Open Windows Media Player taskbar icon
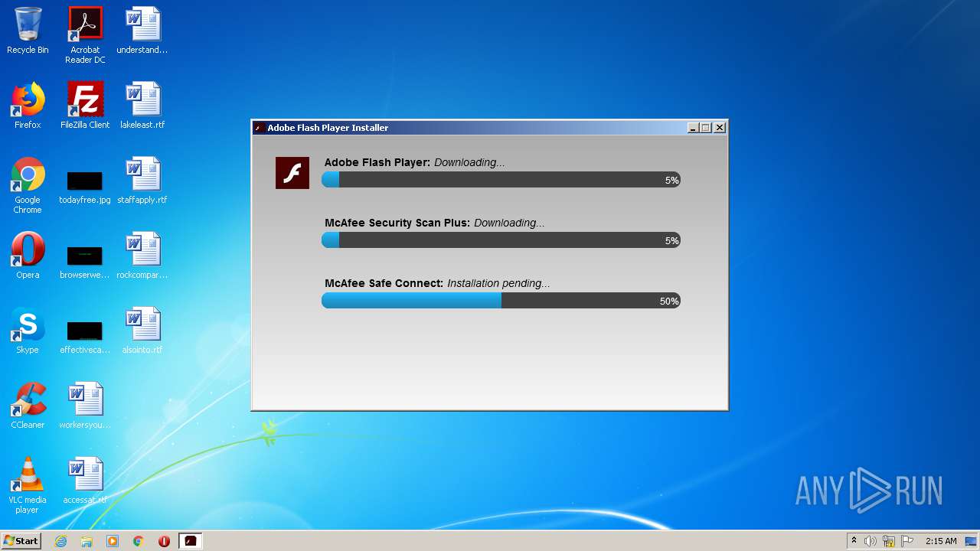Viewport: 980px width, 551px height. [x=113, y=541]
